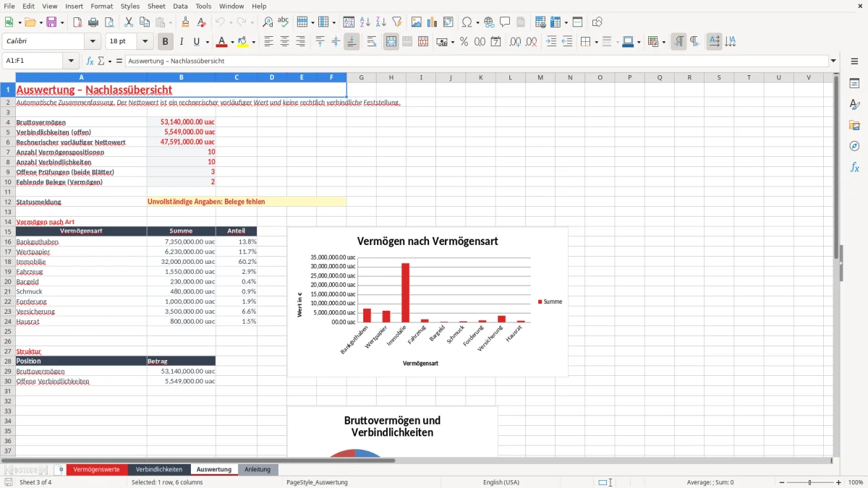
Task: Open the sidebar Properties panel icon
Action: click(x=854, y=84)
